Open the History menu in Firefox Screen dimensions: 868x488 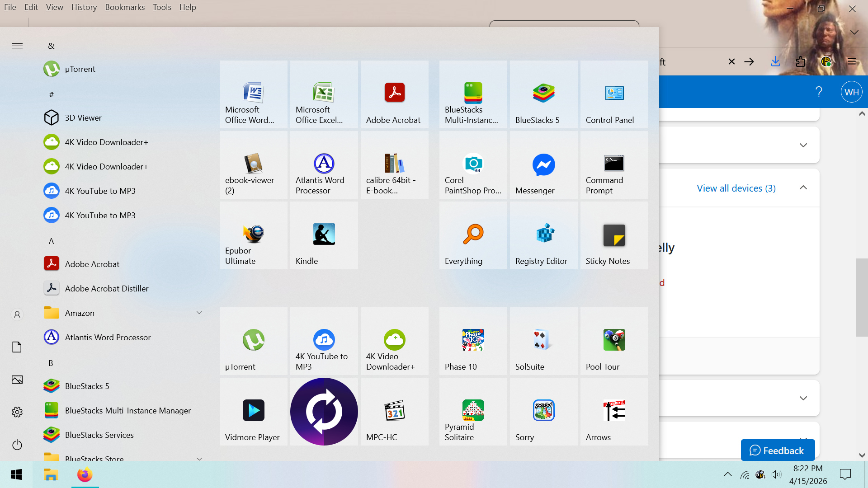tap(84, 7)
